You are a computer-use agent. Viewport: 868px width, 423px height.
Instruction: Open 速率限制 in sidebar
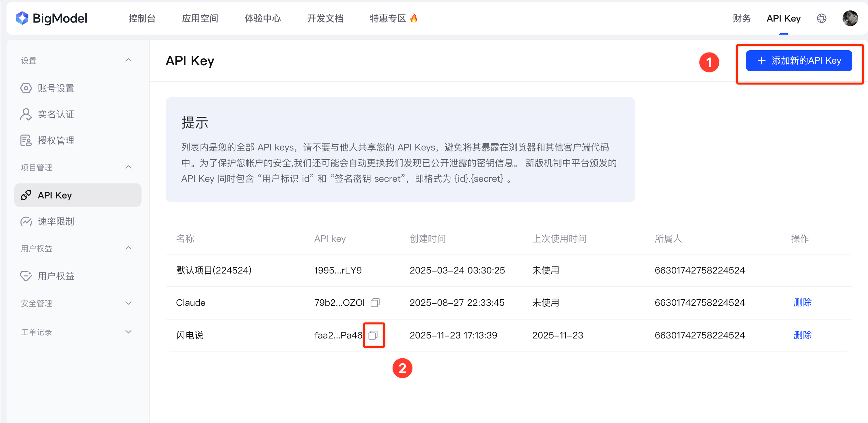pyautogui.click(x=56, y=221)
